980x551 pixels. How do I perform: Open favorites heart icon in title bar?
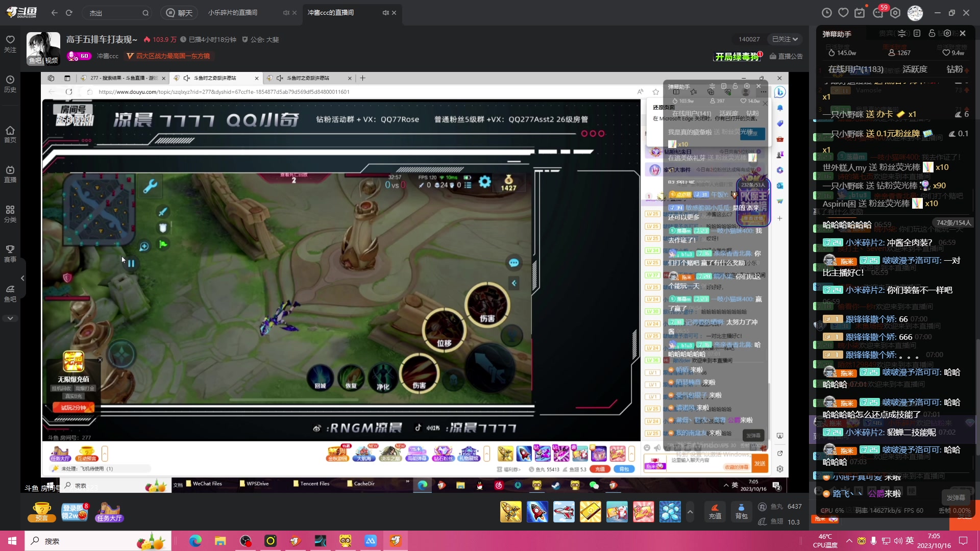pos(843,13)
